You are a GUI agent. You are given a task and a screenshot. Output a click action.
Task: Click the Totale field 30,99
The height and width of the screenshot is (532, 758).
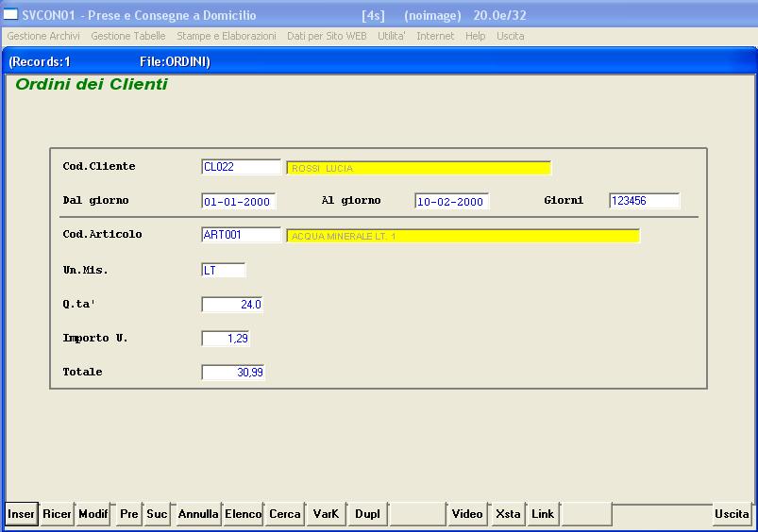[x=233, y=372]
